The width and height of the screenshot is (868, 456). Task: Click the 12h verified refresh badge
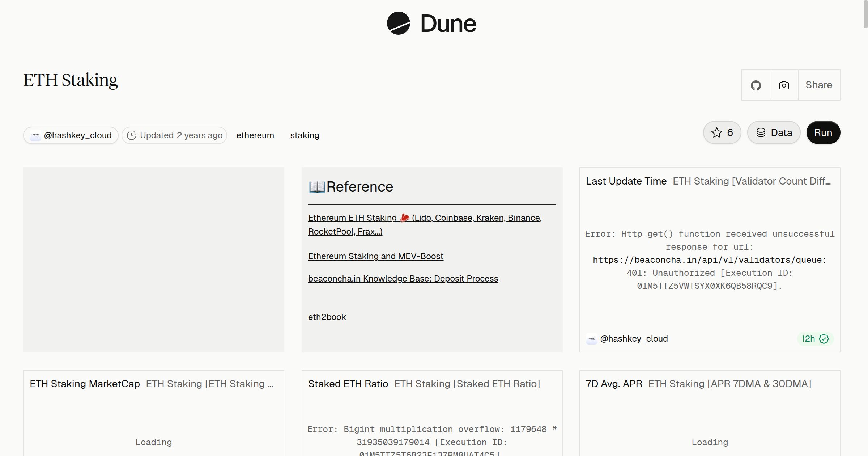point(815,339)
